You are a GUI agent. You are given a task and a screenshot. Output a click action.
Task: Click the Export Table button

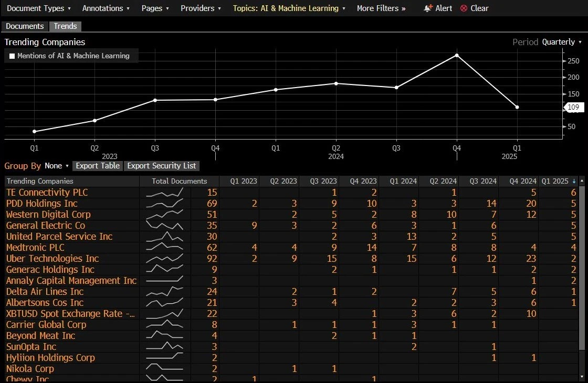[98, 166]
